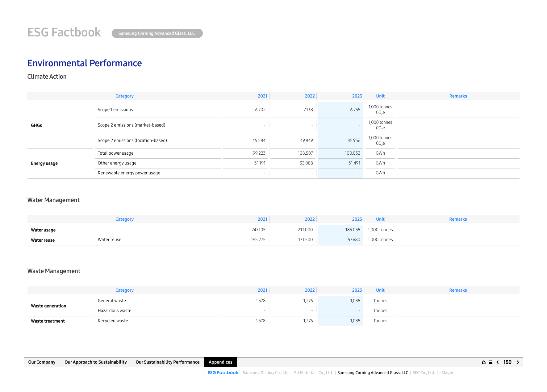Open Samsung Display Co., Ltd. link
Viewport: 547px width, 392px height.
pos(266,373)
